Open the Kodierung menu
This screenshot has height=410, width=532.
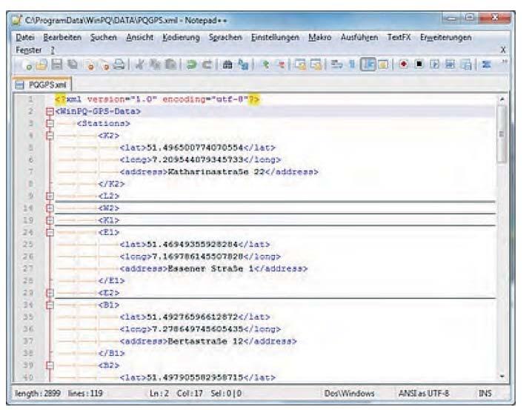pos(181,37)
